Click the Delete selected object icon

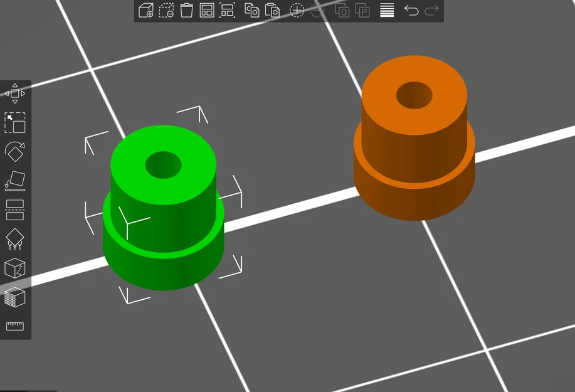coord(166,10)
